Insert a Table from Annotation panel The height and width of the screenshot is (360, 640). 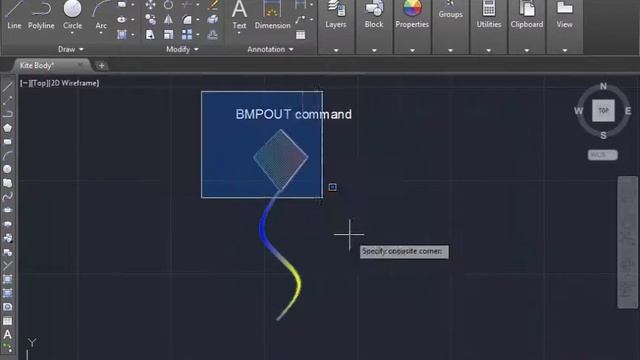(x=301, y=35)
